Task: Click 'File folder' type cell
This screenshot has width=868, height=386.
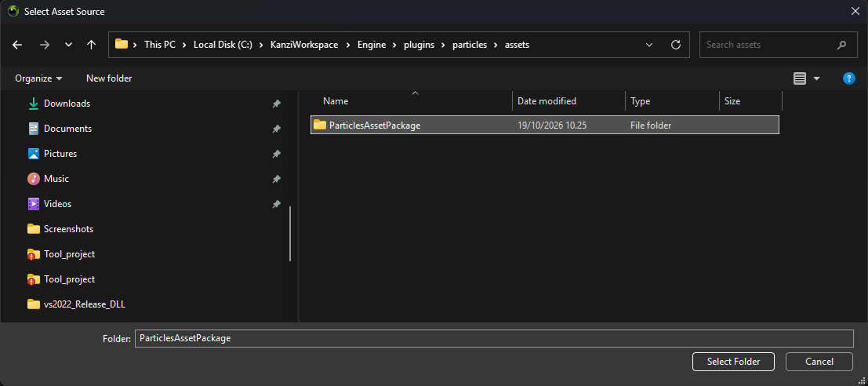Action: 651,126
